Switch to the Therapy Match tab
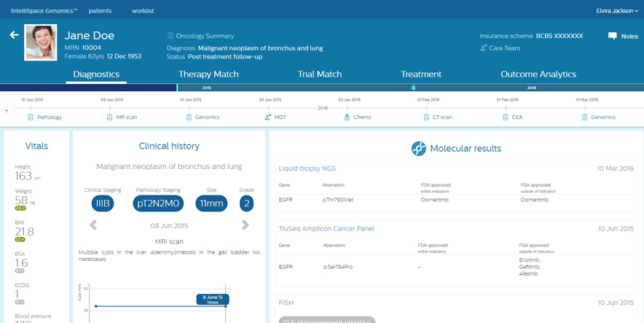Viewport: 644px width, 323px height. (208, 74)
